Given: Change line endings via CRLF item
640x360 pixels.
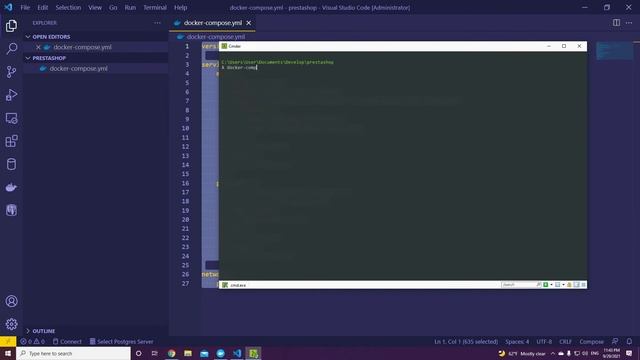Looking at the screenshot, I should 565,342.
